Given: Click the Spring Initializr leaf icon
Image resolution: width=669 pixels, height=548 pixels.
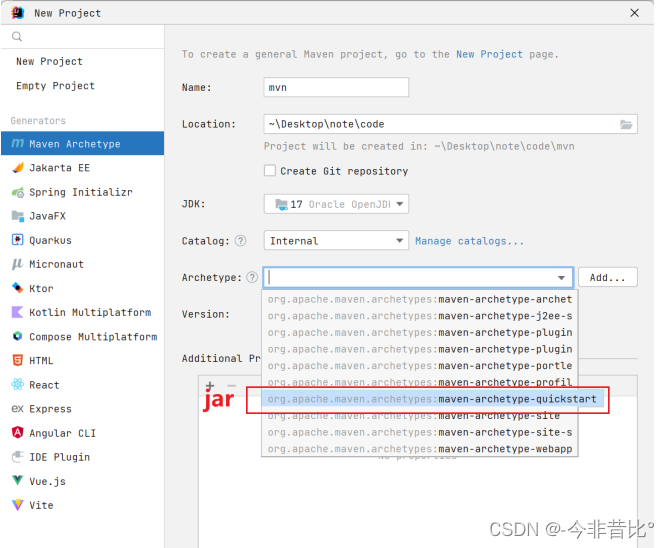Looking at the screenshot, I should pos(17,192).
